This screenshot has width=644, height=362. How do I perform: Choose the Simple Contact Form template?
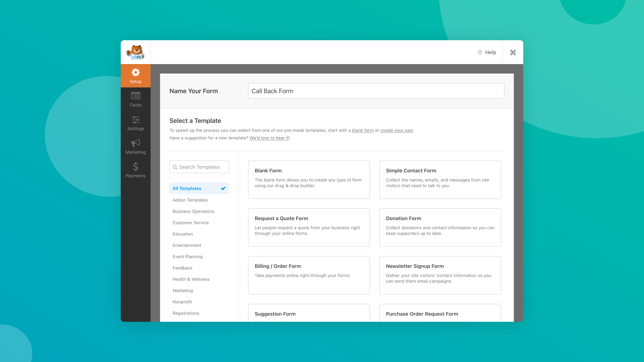(440, 179)
